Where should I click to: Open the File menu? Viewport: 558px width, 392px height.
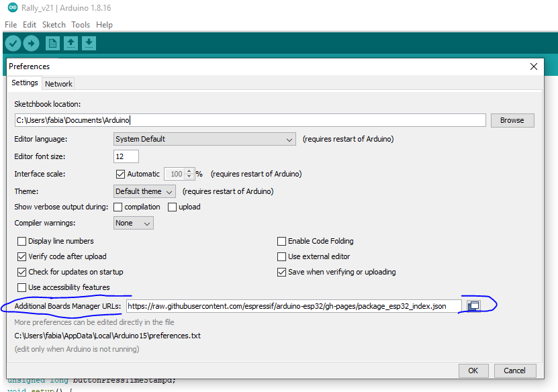click(x=11, y=25)
